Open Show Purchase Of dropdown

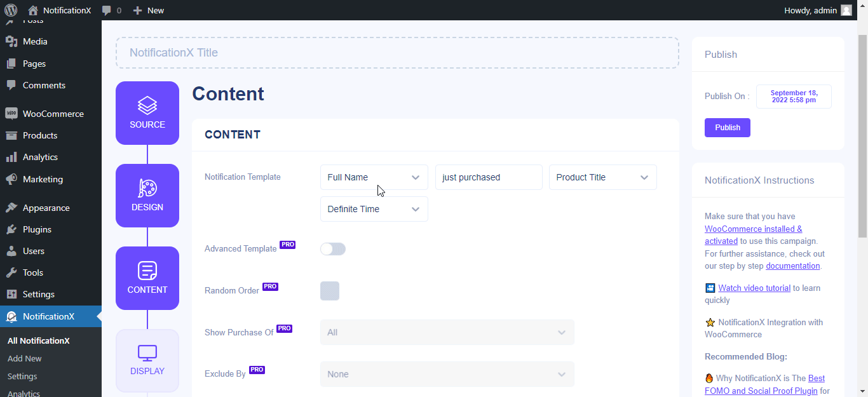[447, 332]
